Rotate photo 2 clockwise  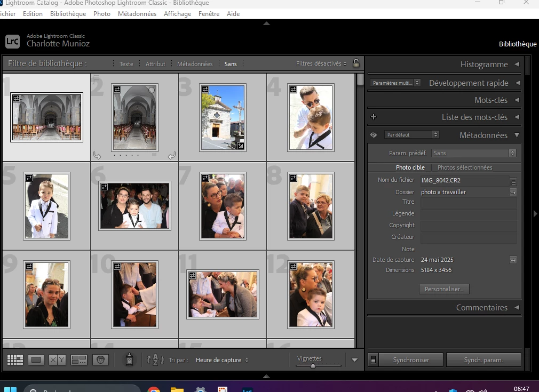[x=172, y=156]
